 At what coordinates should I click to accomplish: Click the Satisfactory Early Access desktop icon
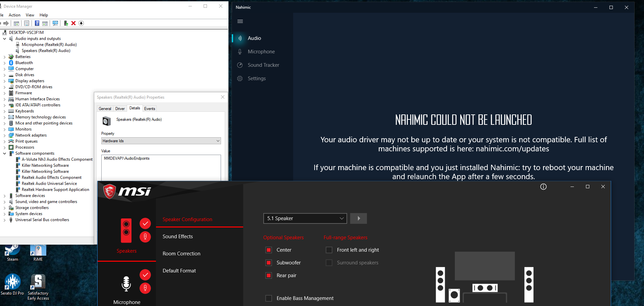[x=38, y=287]
